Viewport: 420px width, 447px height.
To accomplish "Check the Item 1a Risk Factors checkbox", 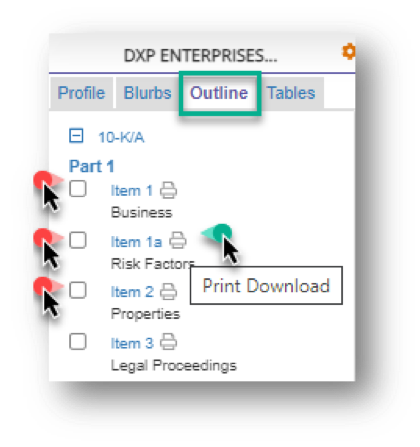I will point(78,240).
